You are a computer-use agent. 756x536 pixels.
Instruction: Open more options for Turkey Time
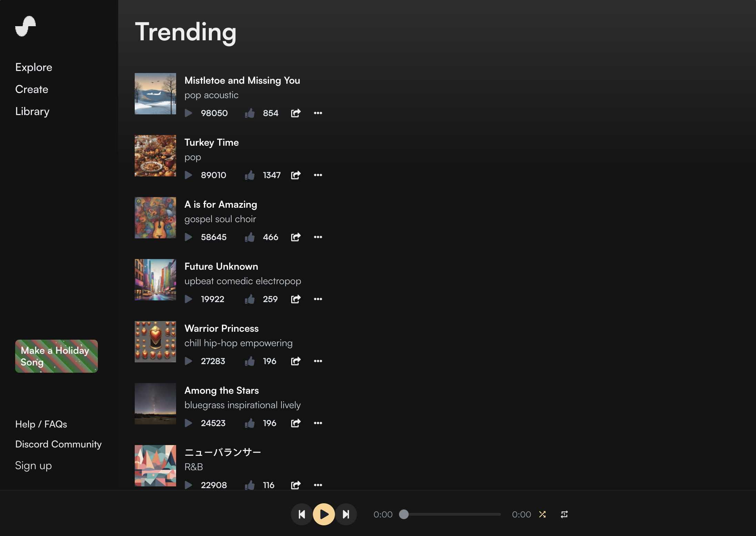[318, 175]
